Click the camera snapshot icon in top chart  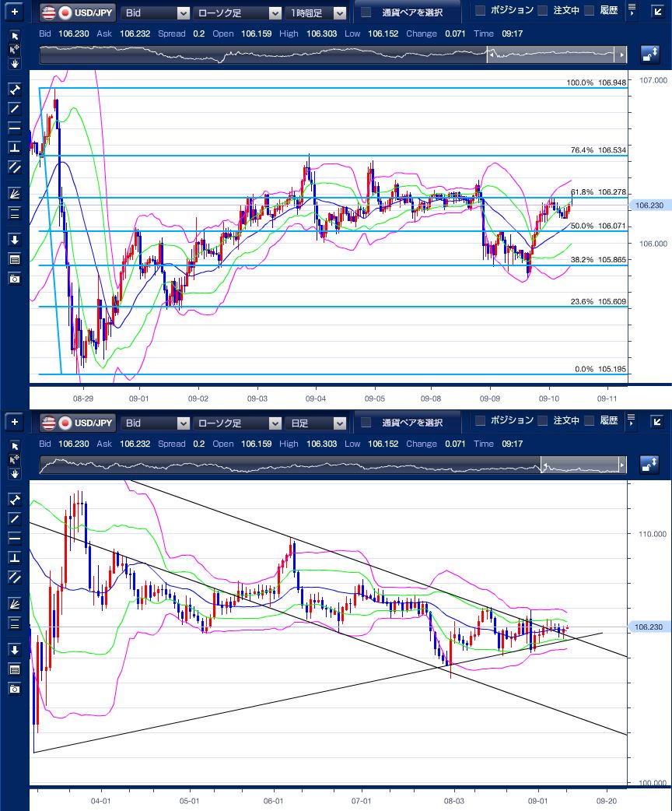pyautogui.click(x=14, y=278)
